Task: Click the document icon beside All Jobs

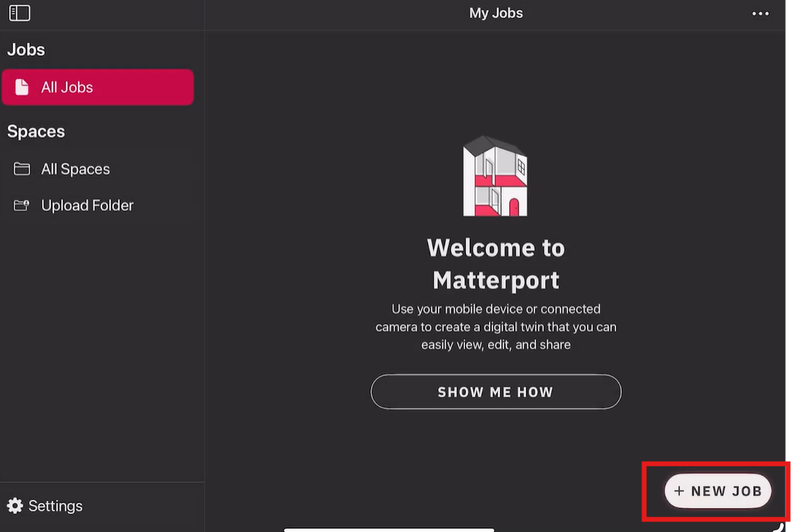Action: (22, 87)
